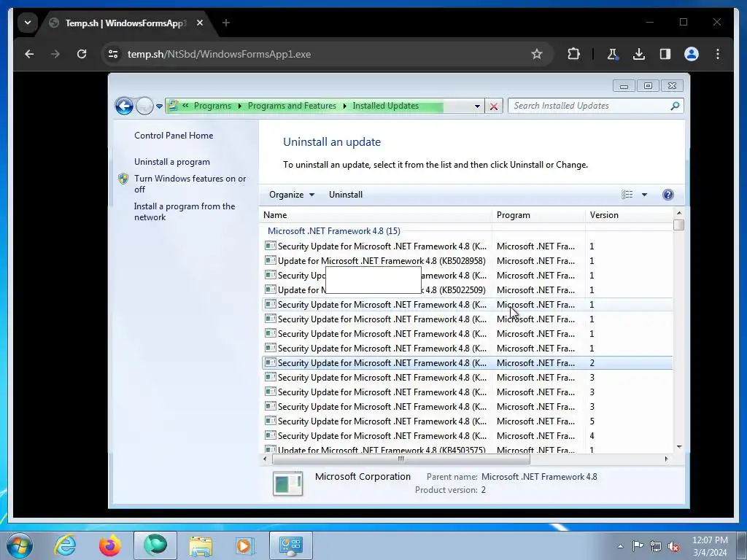Open Windows Explorer folder in taskbar
The image size is (747, 560).
[201, 545]
